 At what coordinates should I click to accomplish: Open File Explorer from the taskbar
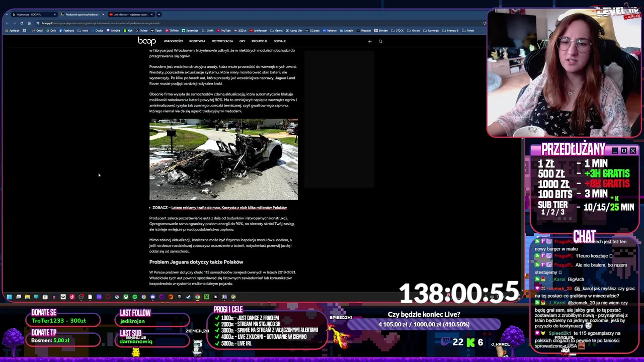click(x=27, y=297)
